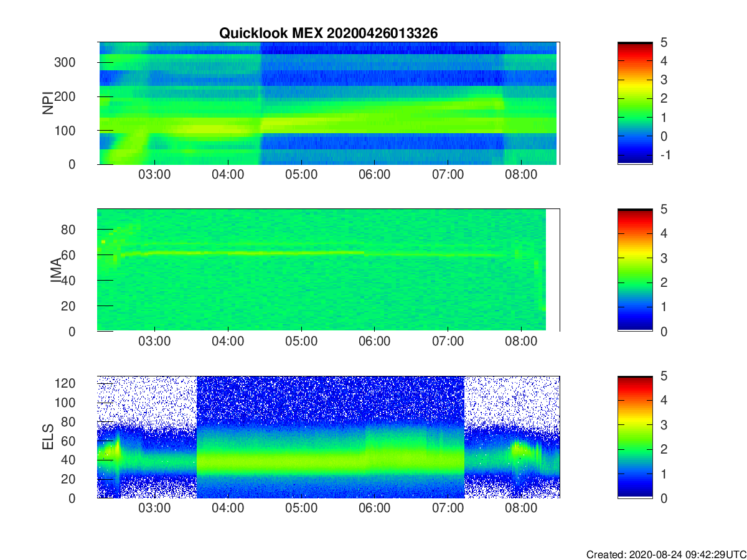
Task: Click the 03:00 tick under the NPI plot
Action: [154, 175]
